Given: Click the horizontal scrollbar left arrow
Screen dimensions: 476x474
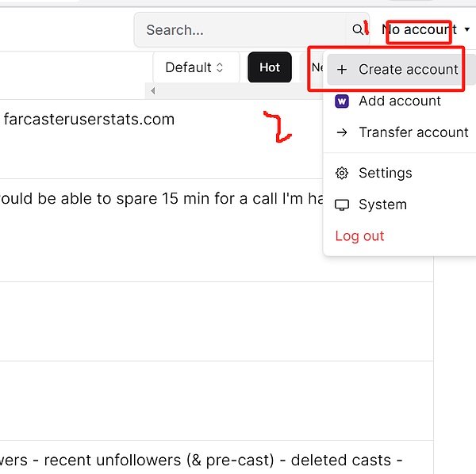Looking at the screenshot, I should pyautogui.click(x=152, y=91).
